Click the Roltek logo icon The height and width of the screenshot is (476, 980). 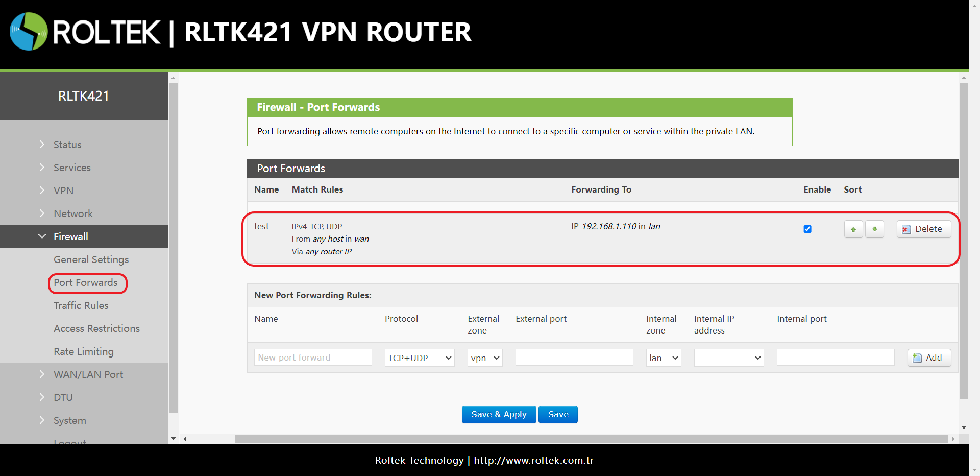pos(29,32)
